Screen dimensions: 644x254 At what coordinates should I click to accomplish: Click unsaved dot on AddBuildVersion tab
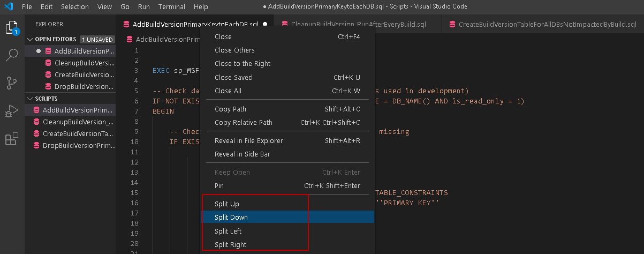(265, 24)
